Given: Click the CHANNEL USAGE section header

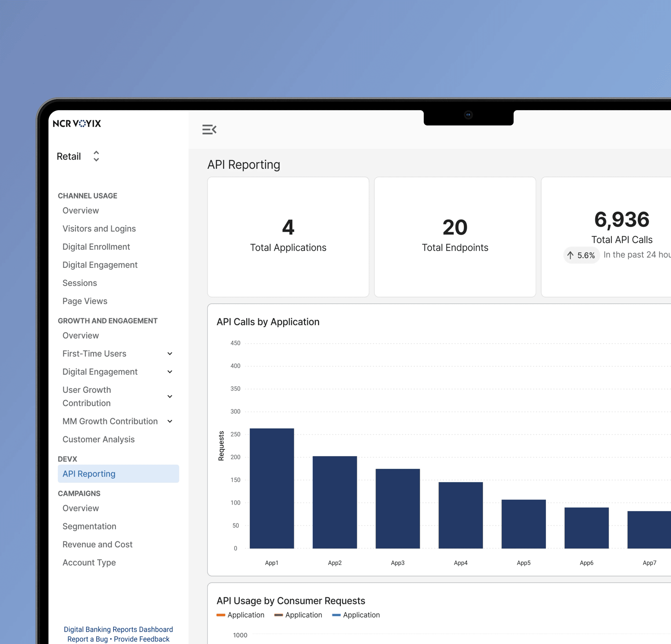Looking at the screenshot, I should coord(87,196).
